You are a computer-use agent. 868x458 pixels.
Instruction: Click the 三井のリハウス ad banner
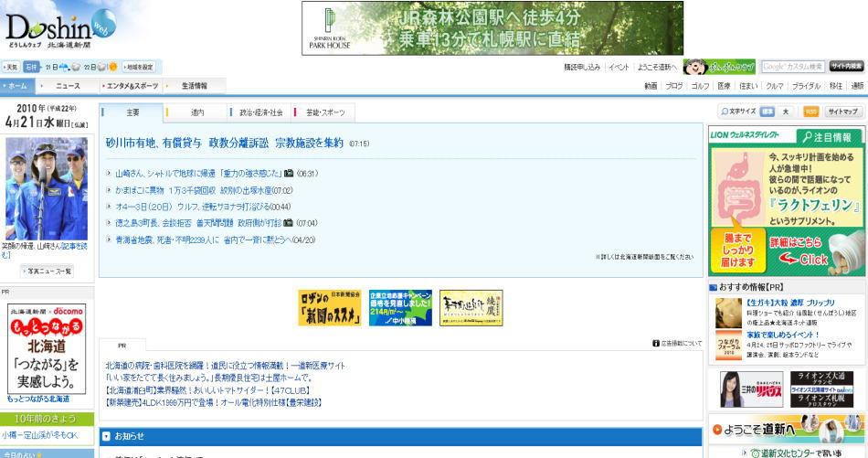[x=751, y=389]
